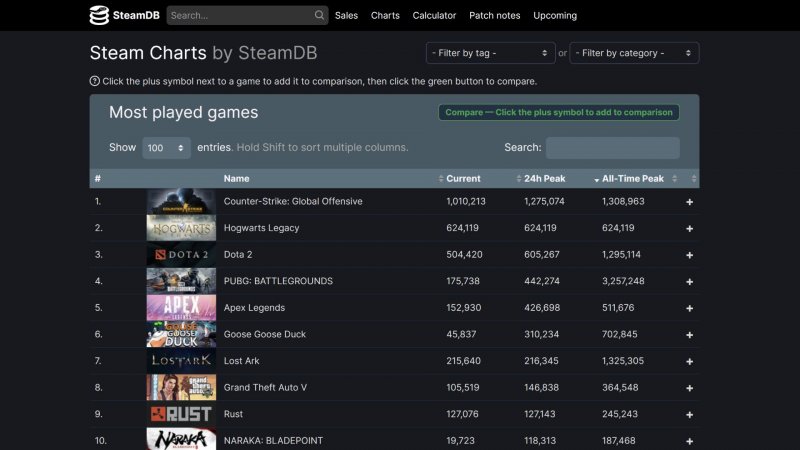Select GTA V 24h peak 146,838
Image resolution: width=800 pixels, height=450 pixels.
pyautogui.click(x=541, y=387)
